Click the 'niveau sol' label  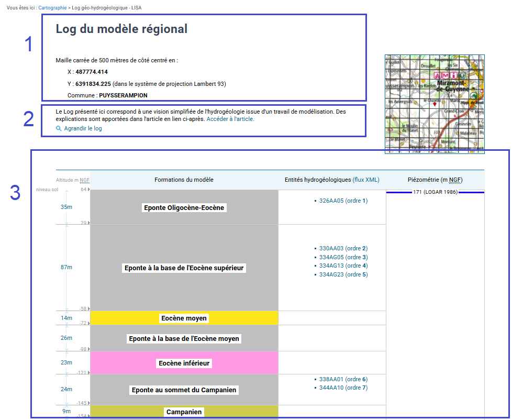[x=47, y=190]
